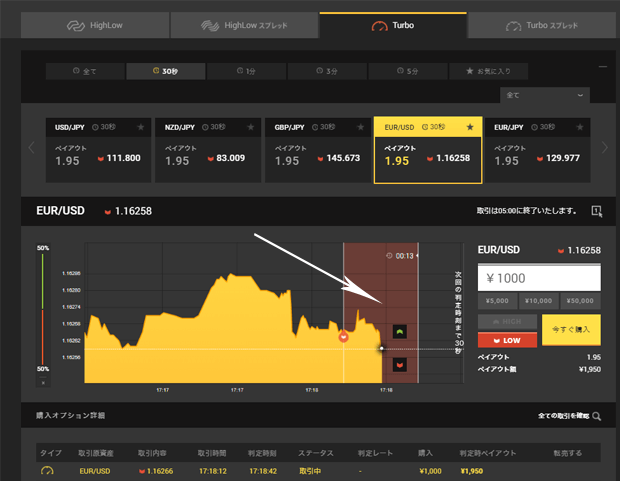Select the 30秒 duration filter
This screenshot has height=481, width=620.
click(x=166, y=71)
